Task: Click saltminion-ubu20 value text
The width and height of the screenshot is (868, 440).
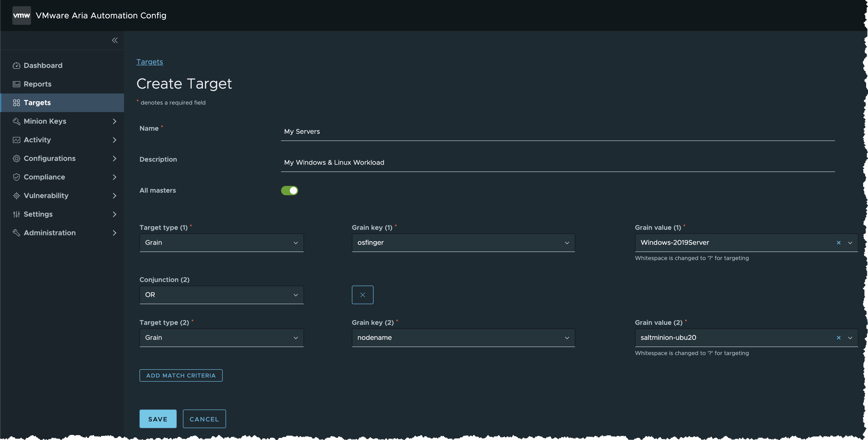Action: [668, 337]
